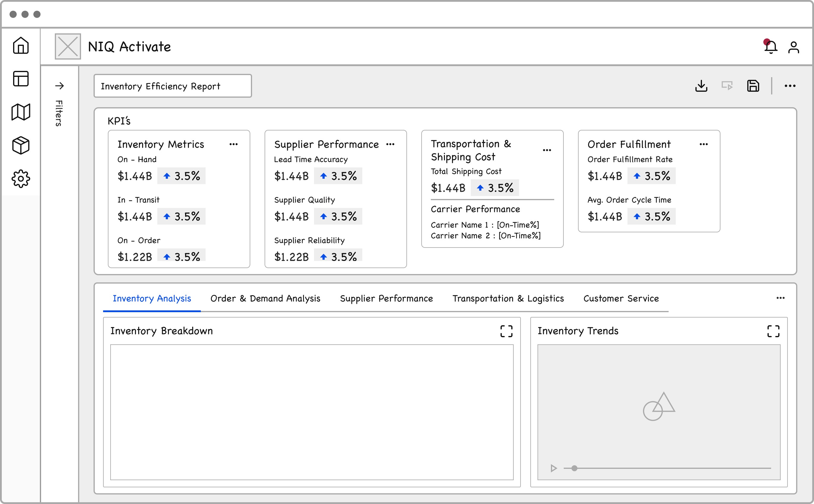Expand Inventory Breakdown chart to fullscreen
Image resolution: width=814 pixels, height=504 pixels.
(x=506, y=331)
